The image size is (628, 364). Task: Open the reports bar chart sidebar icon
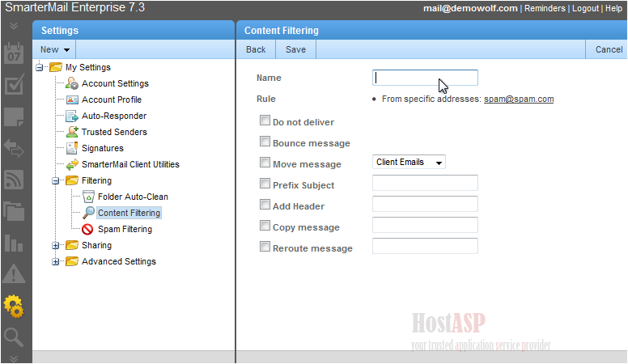(x=14, y=243)
